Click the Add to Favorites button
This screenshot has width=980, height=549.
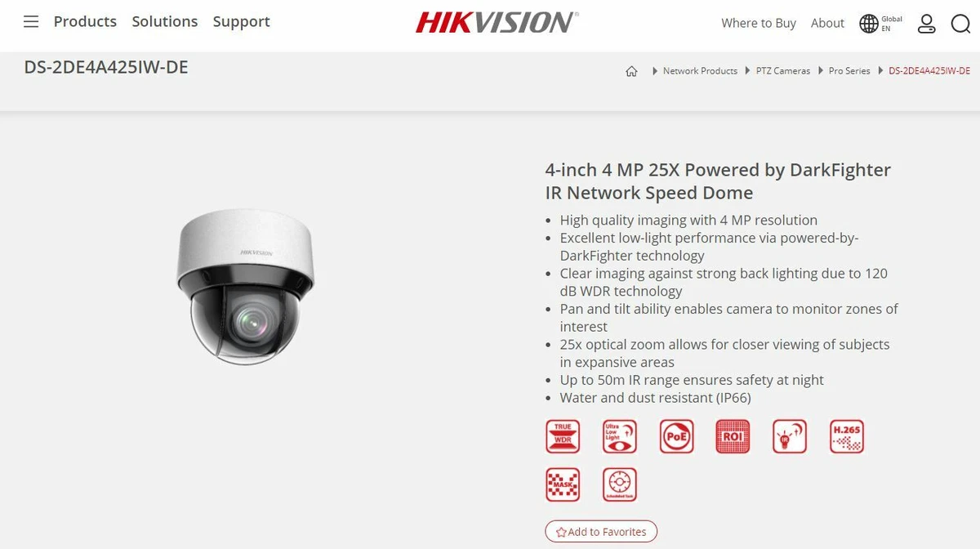(x=601, y=531)
